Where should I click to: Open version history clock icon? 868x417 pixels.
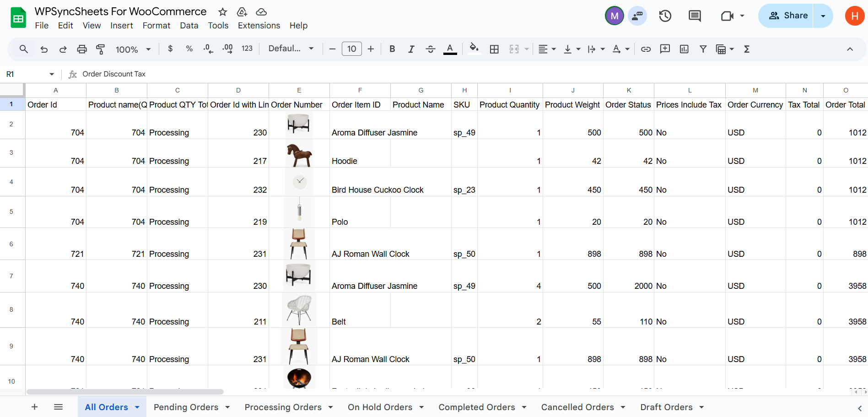(x=665, y=16)
